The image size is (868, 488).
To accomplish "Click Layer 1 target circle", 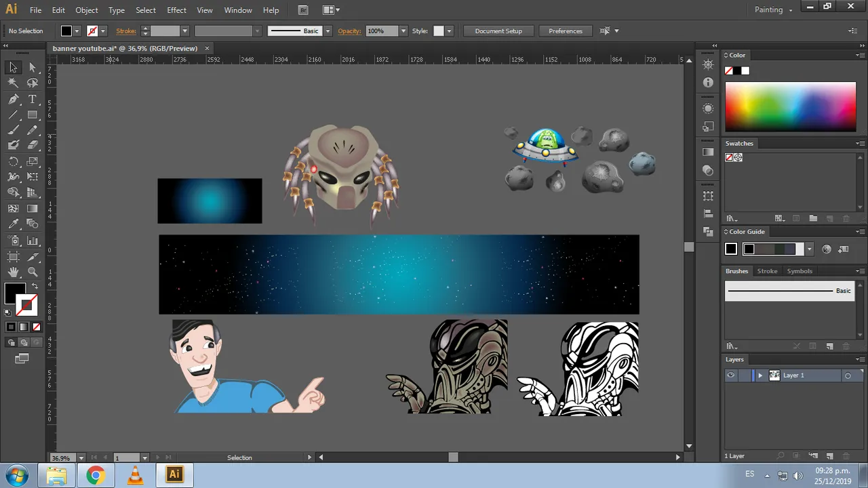I will tap(848, 375).
